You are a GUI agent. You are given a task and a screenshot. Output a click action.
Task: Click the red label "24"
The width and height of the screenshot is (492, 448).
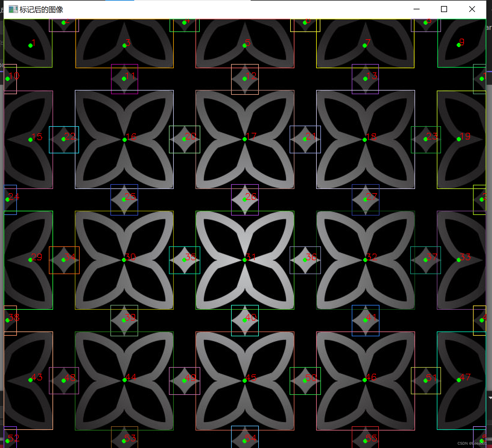pyautogui.click(x=14, y=197)
